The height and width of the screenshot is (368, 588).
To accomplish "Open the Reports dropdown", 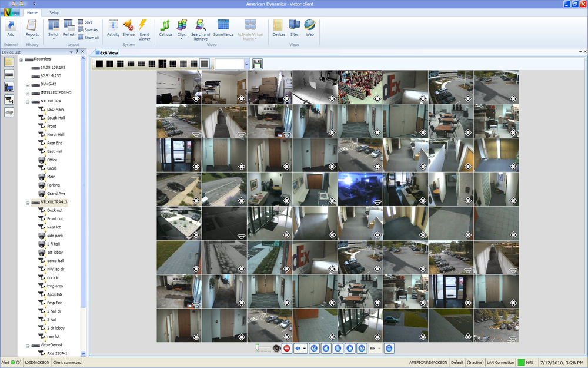I will [x=32, y=35].
